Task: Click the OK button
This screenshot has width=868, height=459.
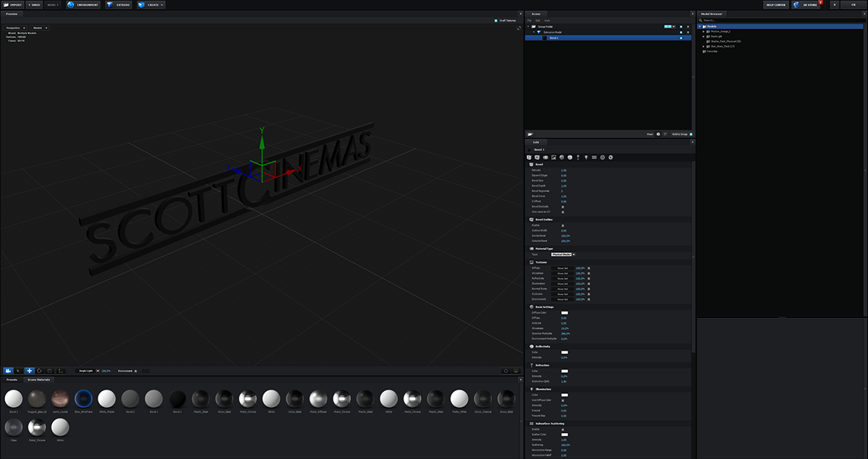Action: pos(853,4)
